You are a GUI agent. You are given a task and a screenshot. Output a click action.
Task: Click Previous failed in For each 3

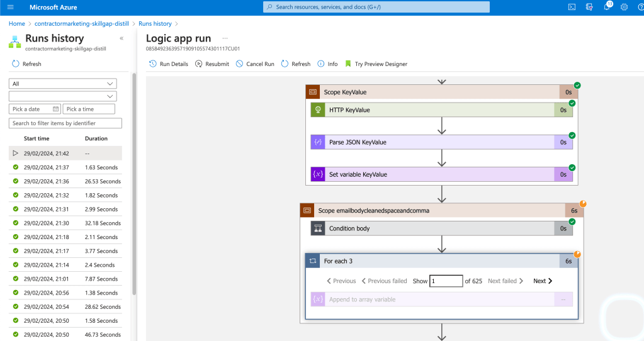tap(385, 281)
